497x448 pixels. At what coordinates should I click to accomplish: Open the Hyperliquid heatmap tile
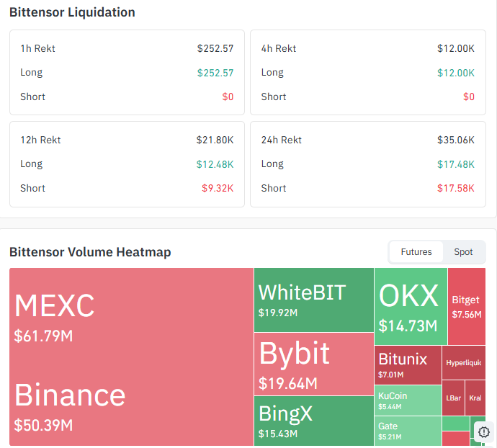[x=464, y=362]
